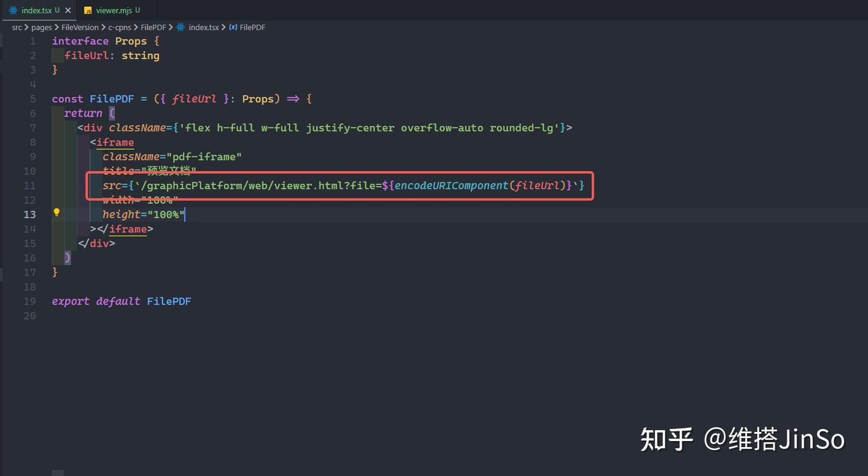The image size is (868, 476).
Task: Open the c-cpns breadcrumb dropdown
Action: tap(120, 27)
